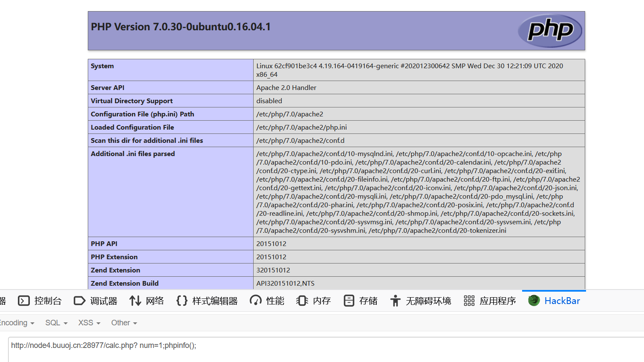Select the Loaded Configuration File path
This screenshot has width=644, height=362.
301,127
